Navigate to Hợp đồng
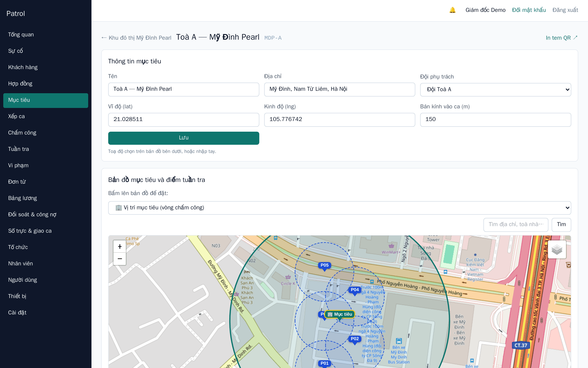Viewport: 588px width, 368px height. [46, 83]
